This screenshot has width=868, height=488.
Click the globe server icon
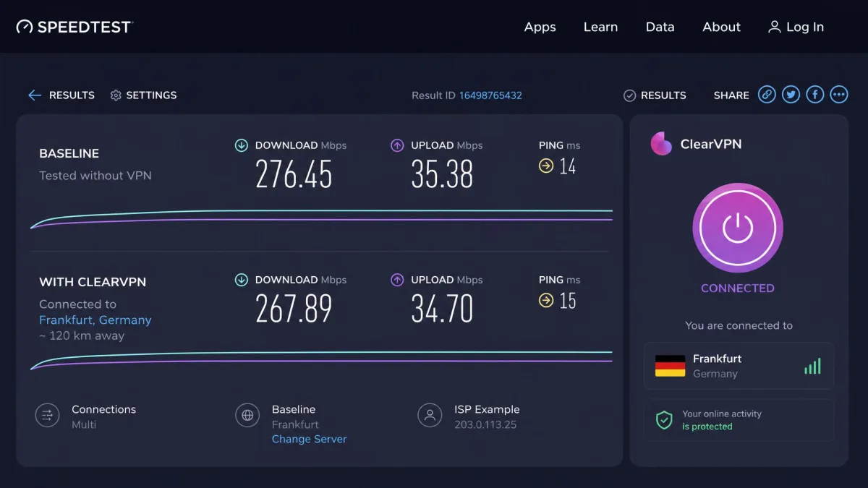pos(247,415)
